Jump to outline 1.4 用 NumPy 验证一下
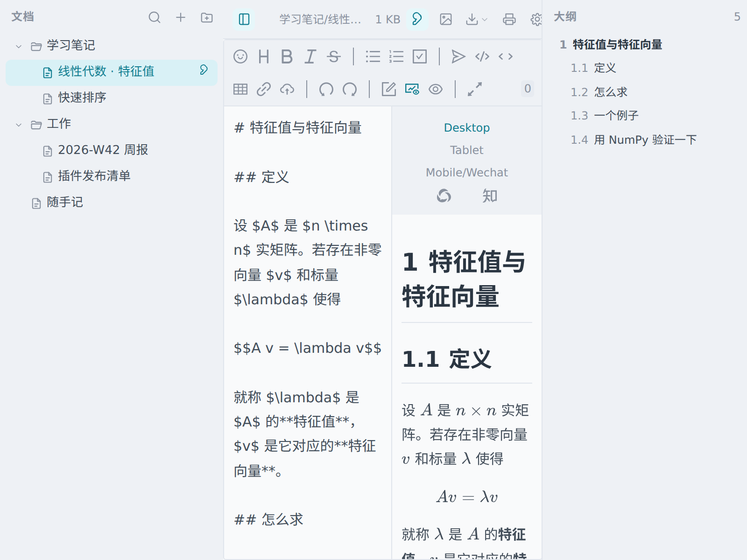The height and width of the screenshot is (560, 747). point(634,140)
